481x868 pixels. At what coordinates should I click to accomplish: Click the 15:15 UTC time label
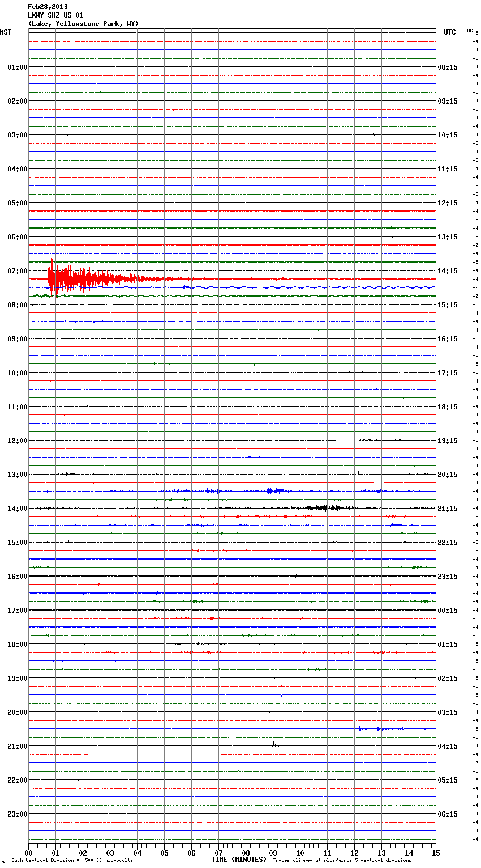[448, 305]
